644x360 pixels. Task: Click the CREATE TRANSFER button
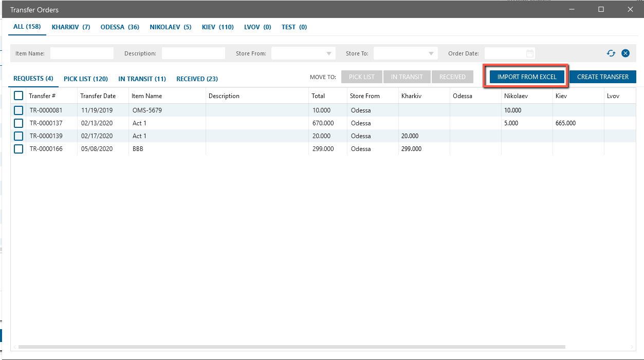click(x=603, y=77)
